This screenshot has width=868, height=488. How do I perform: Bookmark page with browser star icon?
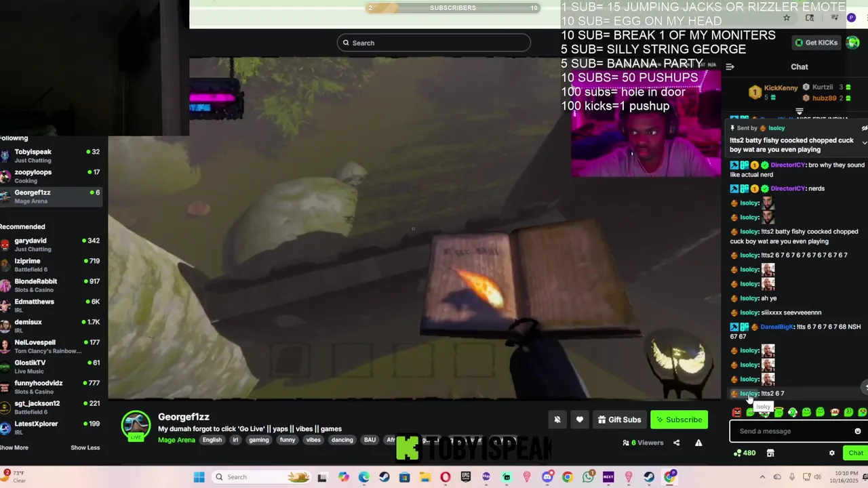[x=786, y=18]
